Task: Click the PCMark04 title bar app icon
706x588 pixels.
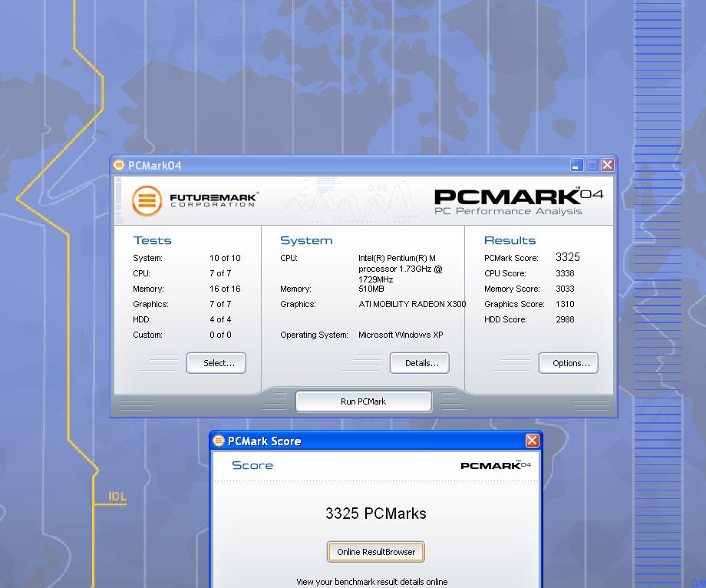Action: 119,165
